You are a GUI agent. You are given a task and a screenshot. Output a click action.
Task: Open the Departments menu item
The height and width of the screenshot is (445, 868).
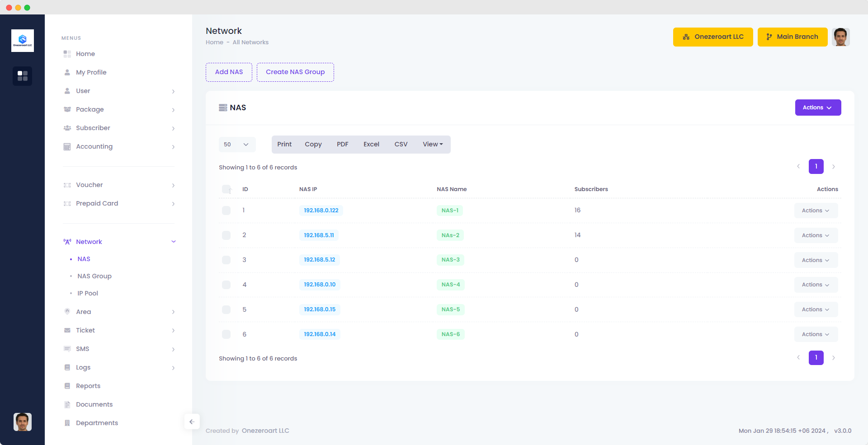tap(97, 423)
